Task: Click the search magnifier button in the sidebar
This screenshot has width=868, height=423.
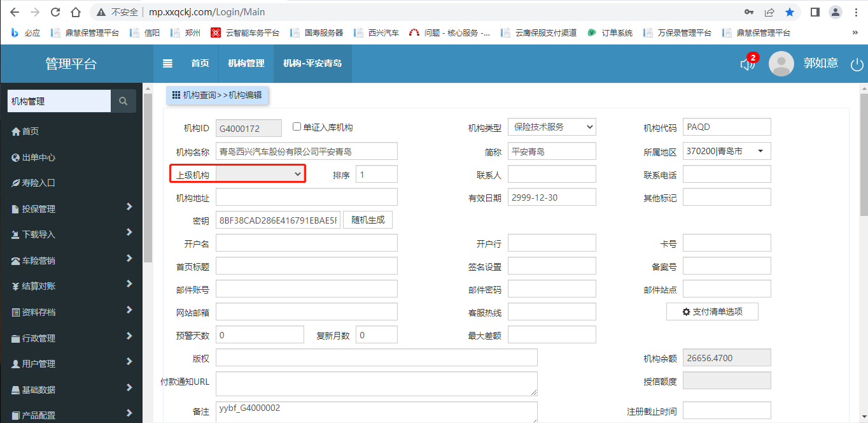Action: (x=123, y=101)
